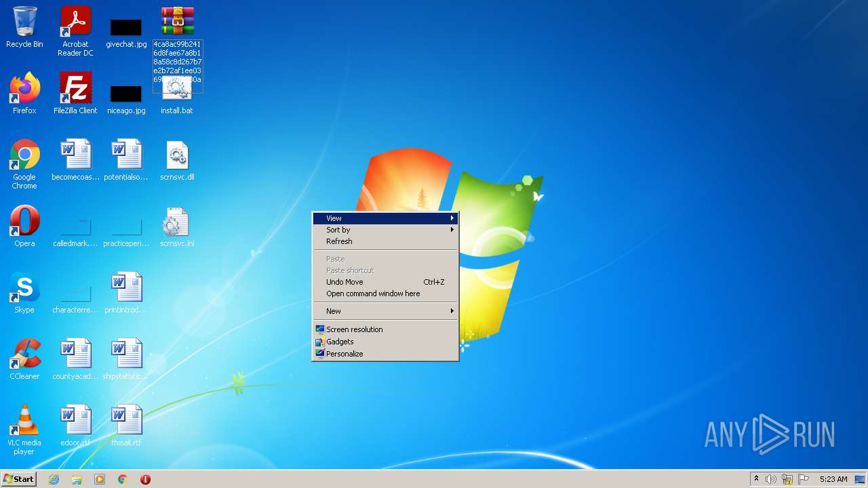Select the calledmark... file
Viewport: 868px width, 488px height.
75,232
